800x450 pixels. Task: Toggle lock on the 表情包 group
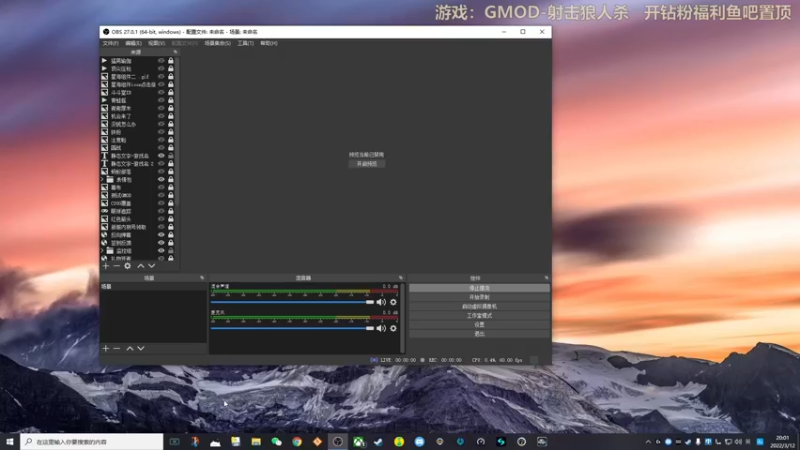tap(171, 180)
